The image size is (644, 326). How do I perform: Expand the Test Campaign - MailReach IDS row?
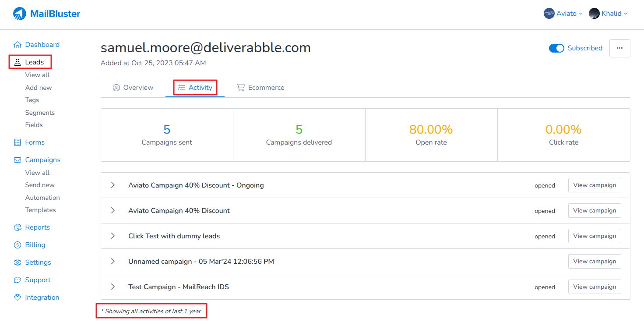[x=113, y=287]
